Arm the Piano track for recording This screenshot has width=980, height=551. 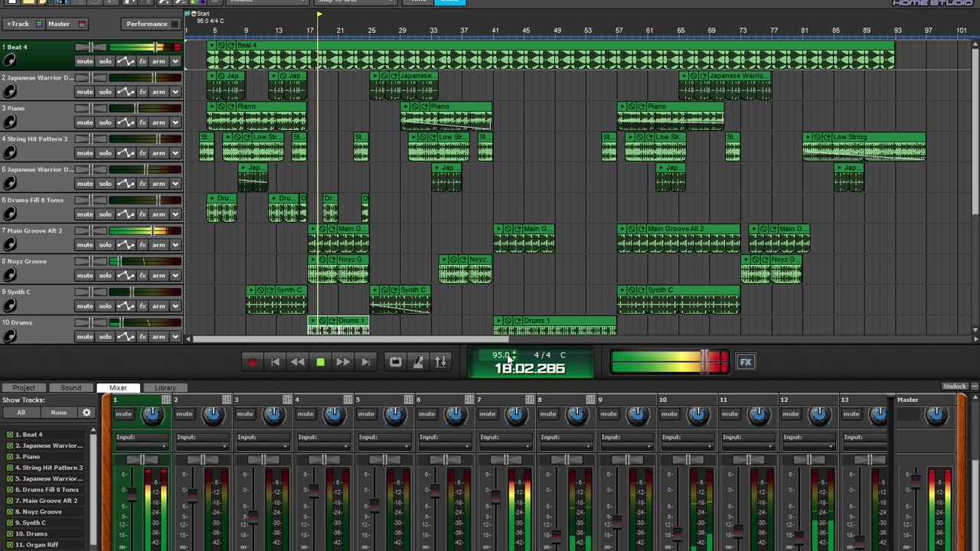click(159, 122)
